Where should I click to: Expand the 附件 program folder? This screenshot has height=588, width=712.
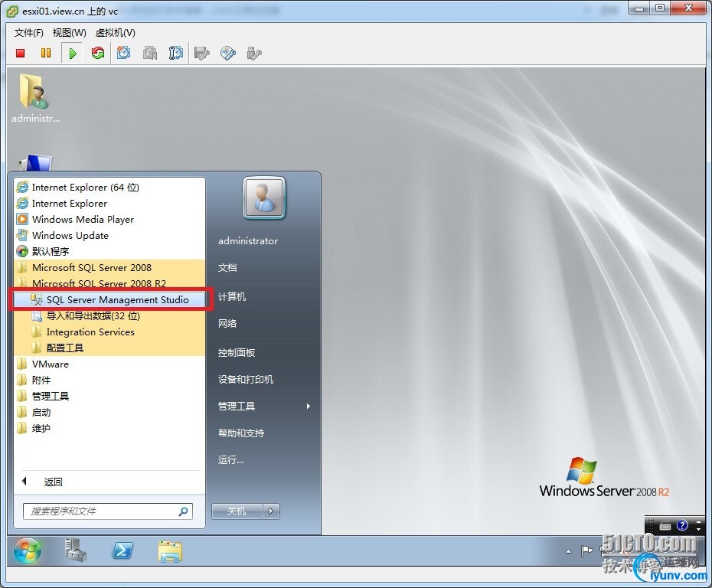click(109, 380)
